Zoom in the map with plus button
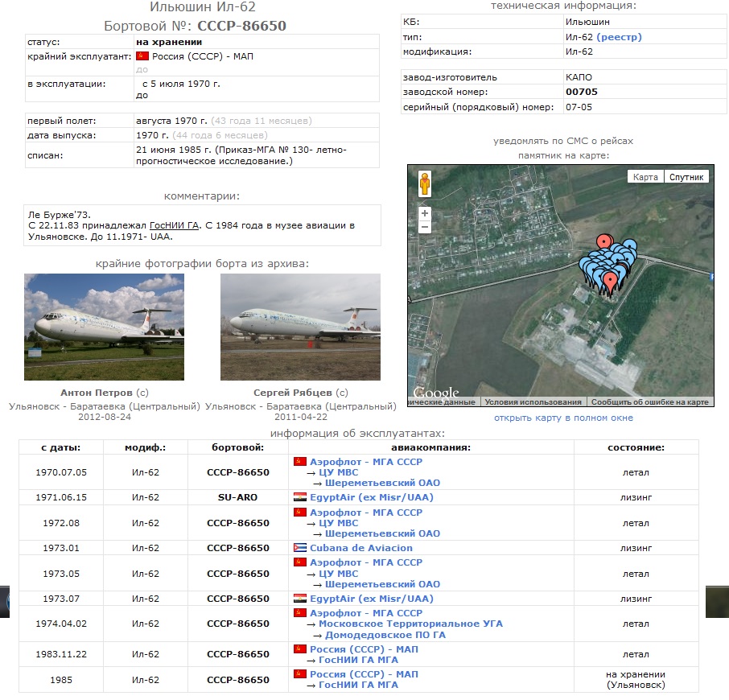The height and width of the screenshot is (700, 729). 424,214
